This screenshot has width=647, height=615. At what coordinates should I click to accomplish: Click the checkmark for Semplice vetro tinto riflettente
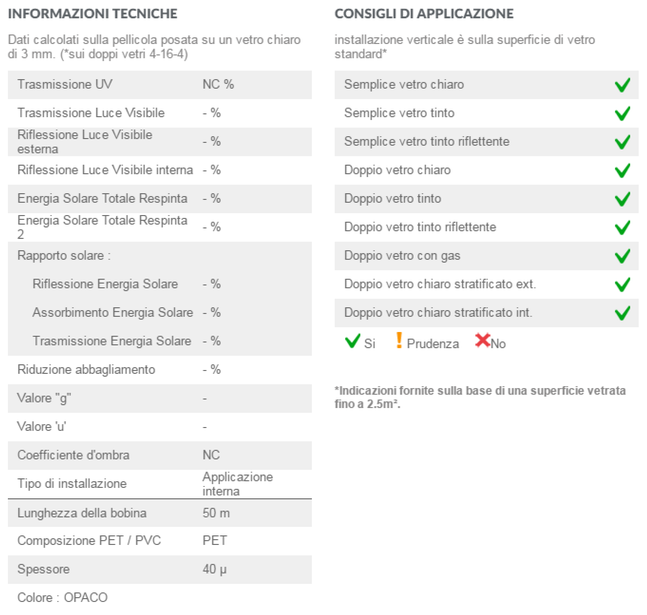(x=622, y=142)
